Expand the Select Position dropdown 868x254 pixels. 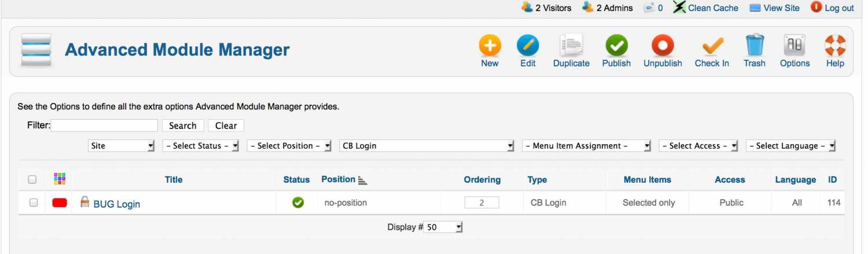289,146
